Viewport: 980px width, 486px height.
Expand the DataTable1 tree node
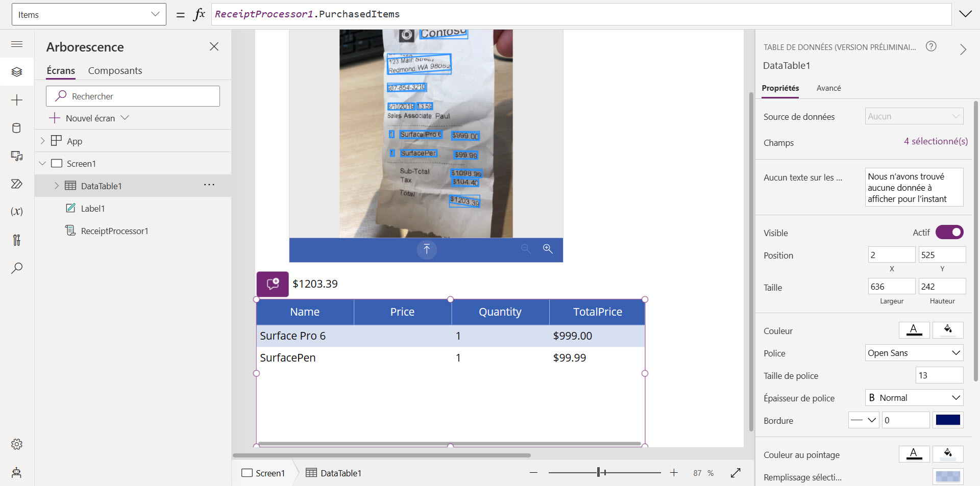(x=57, y=186)
